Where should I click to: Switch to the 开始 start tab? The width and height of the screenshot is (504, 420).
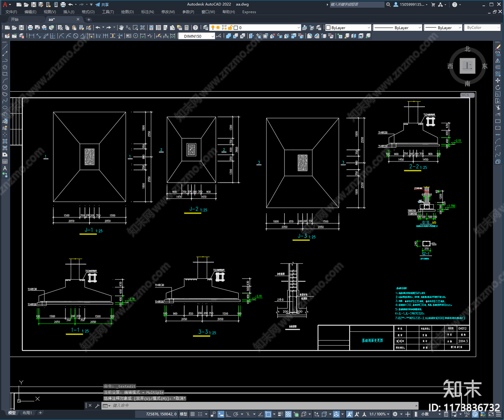click(15, 20)
